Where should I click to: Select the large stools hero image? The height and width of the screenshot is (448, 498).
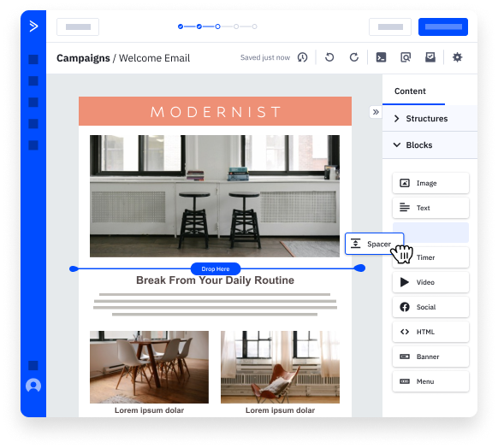[x=215, y=196]
